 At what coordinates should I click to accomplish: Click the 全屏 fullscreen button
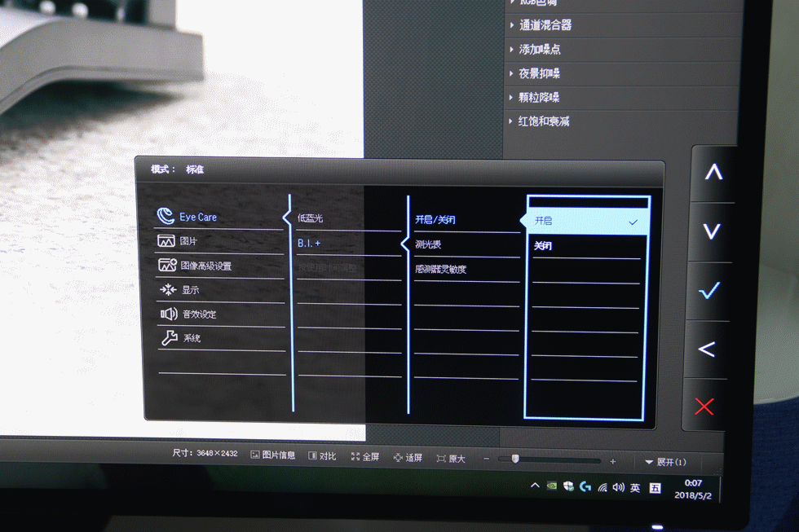pyautogui.click(x=364, y=458)
